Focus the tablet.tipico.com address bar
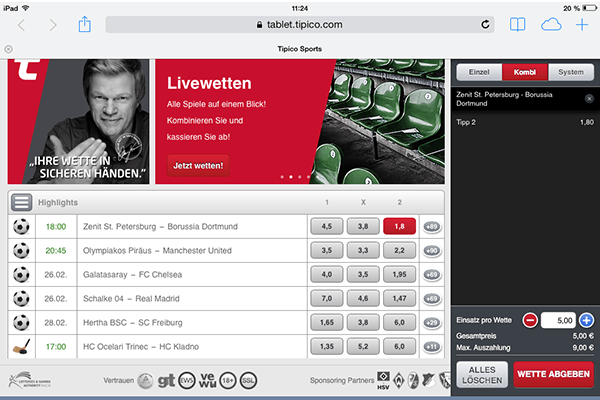 pos(299,24)
